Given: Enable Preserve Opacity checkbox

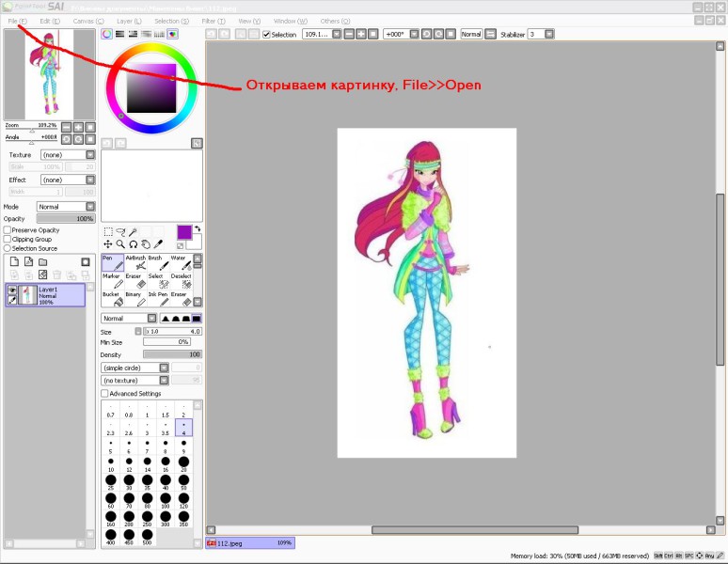Looking at the screenshot, I should [x=8, y=230].
